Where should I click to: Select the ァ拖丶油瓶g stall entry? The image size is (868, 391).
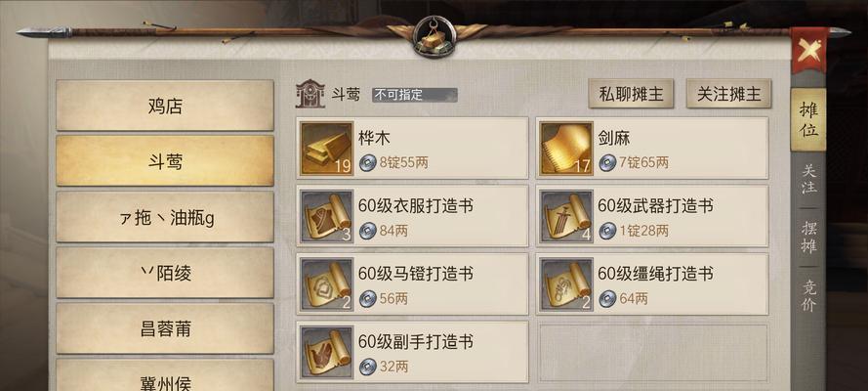pos(165,217)
